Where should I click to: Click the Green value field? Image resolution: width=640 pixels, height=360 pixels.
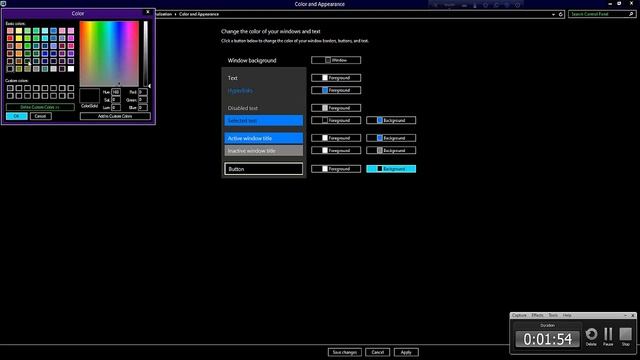click(143, 100)
